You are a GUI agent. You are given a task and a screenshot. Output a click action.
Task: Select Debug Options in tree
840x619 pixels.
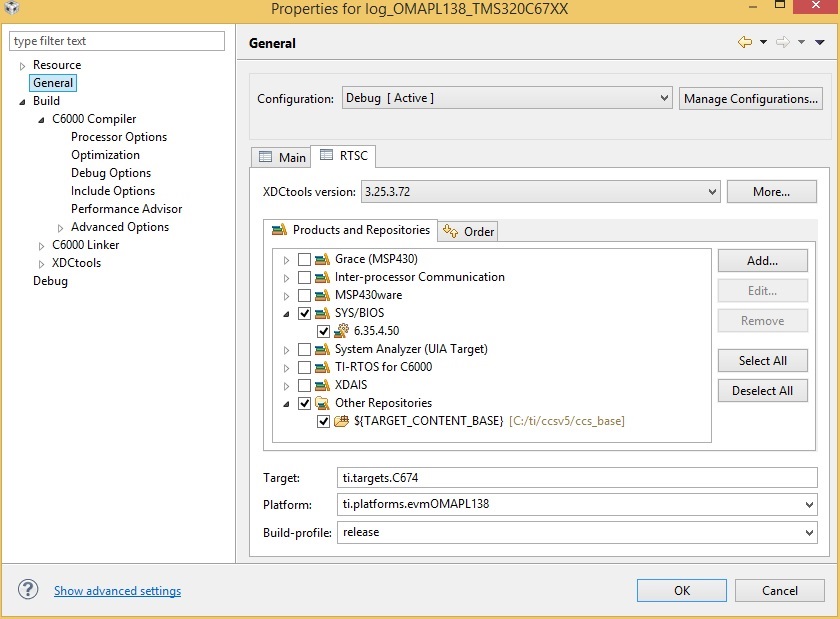tap(111, 173)
